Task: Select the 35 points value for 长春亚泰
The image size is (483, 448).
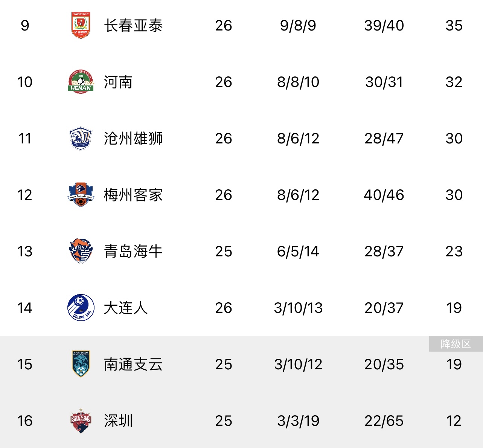Action: pyautogui.click(x=454, y=26)
